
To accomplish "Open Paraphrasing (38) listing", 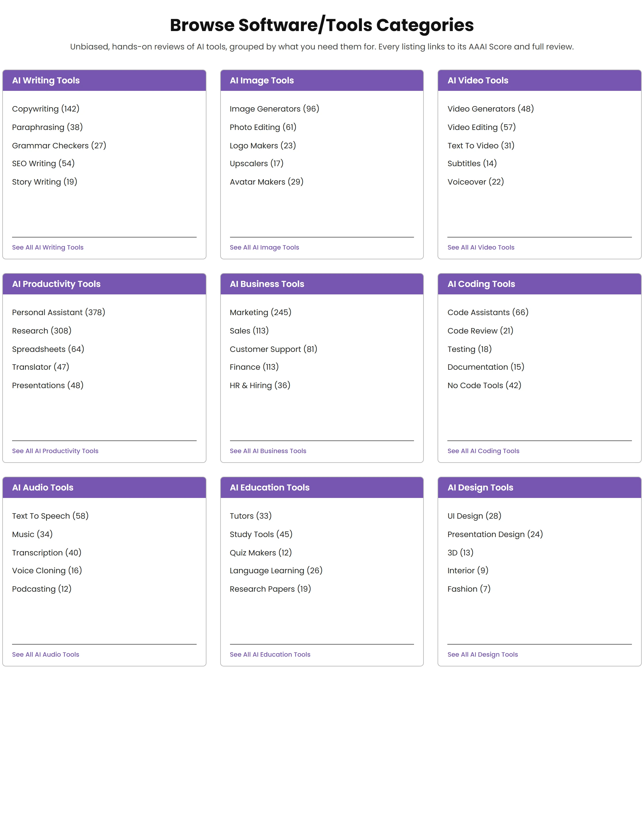I will pos(47,127).
